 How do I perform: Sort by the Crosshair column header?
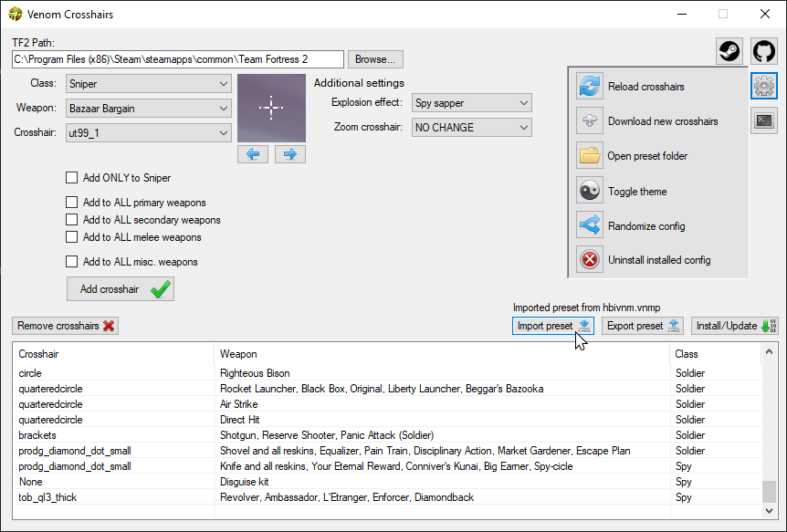click(x=113, y=354)
